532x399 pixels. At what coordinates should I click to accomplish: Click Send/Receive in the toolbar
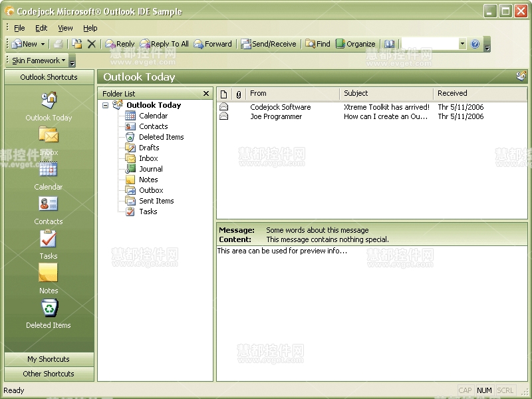pyautogui.click(x=269, y=44)
